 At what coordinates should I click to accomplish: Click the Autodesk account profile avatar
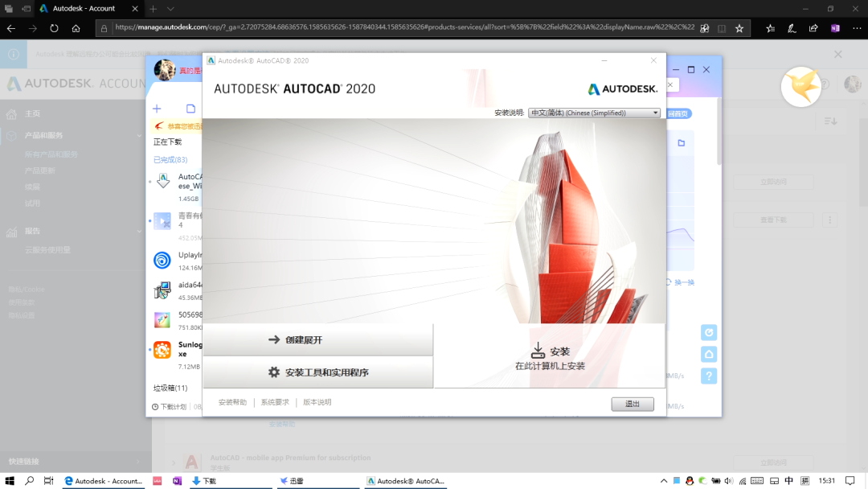pos(853,84)
